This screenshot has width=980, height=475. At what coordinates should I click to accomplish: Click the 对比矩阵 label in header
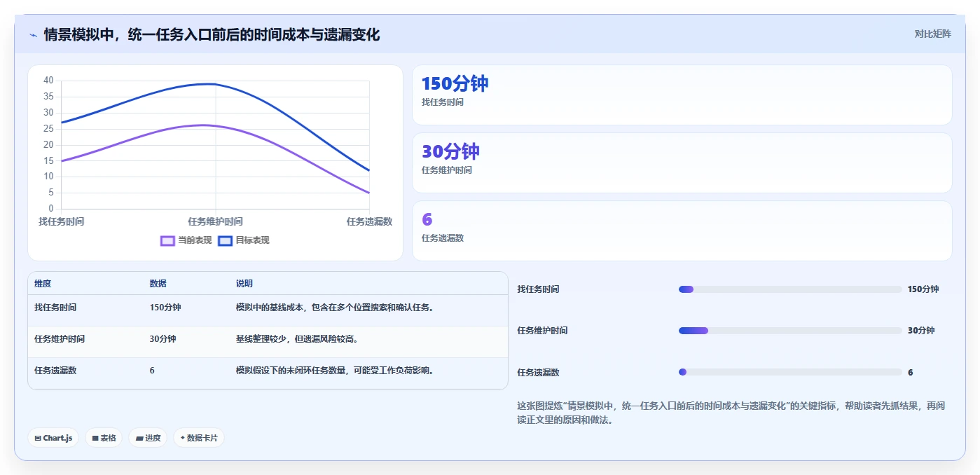coord(932,34)
